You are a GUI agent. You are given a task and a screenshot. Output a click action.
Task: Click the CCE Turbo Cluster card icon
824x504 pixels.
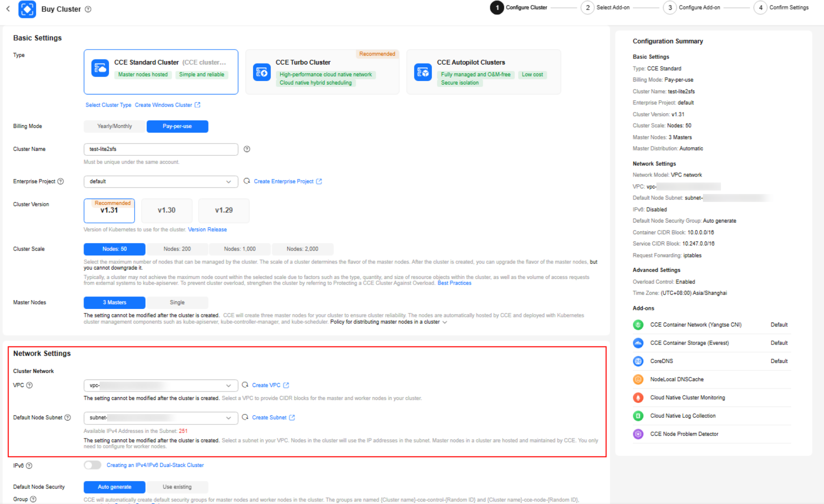(x=262, y=72)
